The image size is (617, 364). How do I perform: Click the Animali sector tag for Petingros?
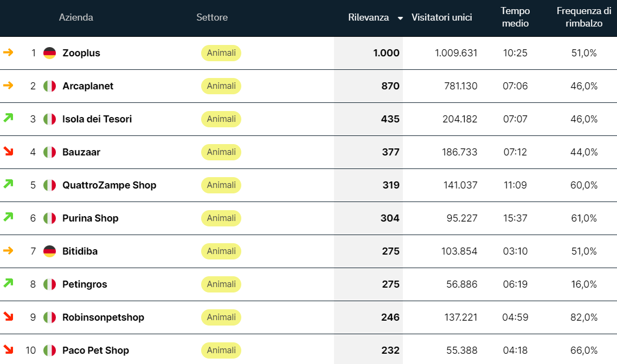[x=221, y=284]
